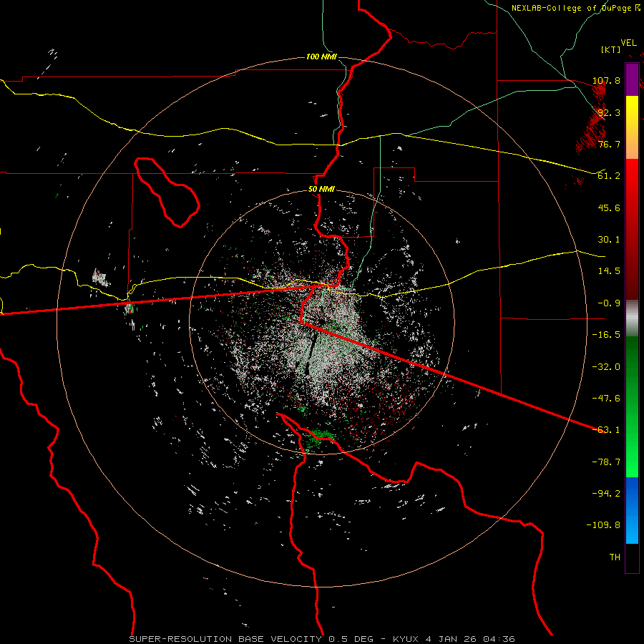
Task: Click the green segment of velocity color bar
Action: (632, 406)
